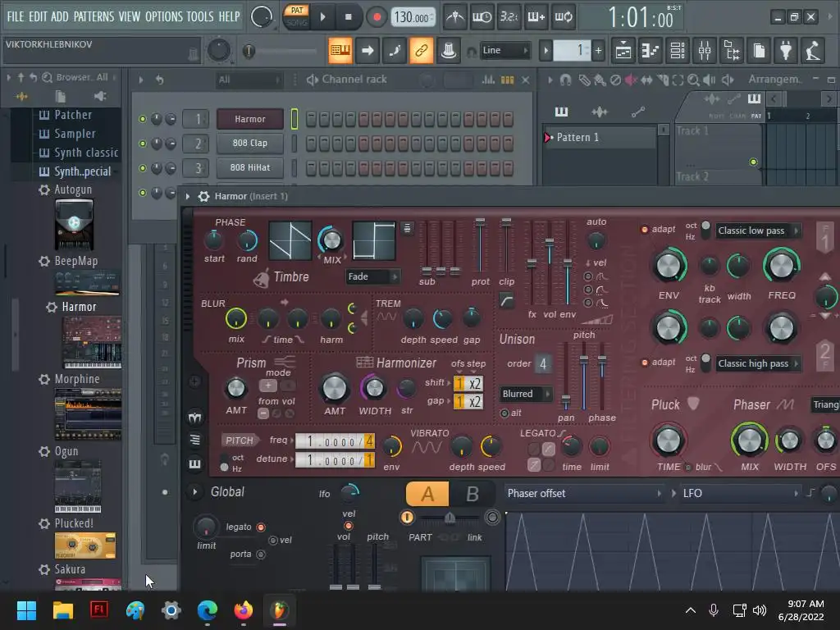This screenshot has width=840, height=630.
Task: Open the channel rack All filter dropdown
Action: click(249, 80)
